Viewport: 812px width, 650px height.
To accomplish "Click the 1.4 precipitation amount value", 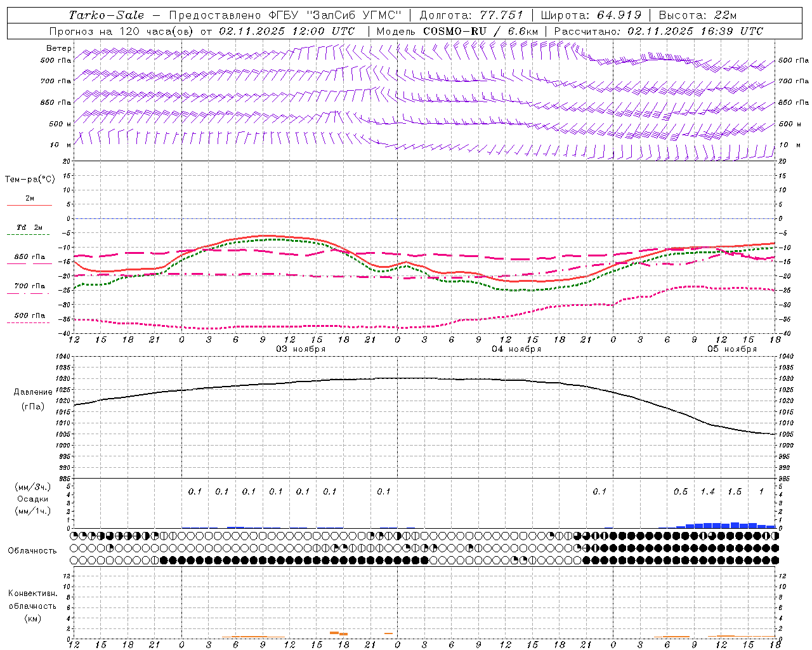I will [x=707, y=492].
